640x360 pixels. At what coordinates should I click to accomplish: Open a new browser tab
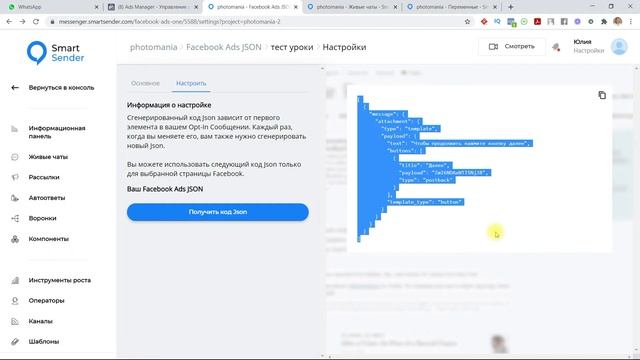(510, 7)
